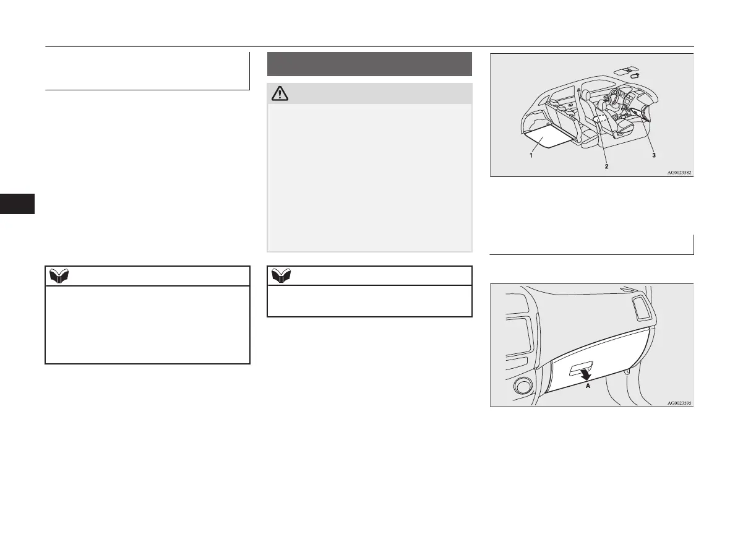Open the glove box illustration
Screen dimensions: 756x539
pos(591,345)
